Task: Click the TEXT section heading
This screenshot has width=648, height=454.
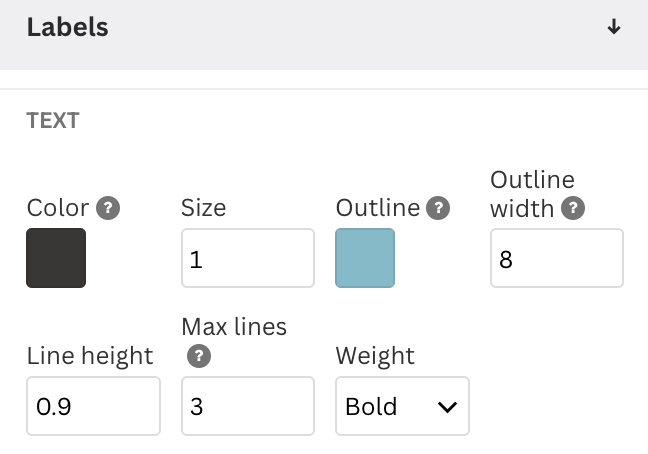Action: [x=53, y=121]
